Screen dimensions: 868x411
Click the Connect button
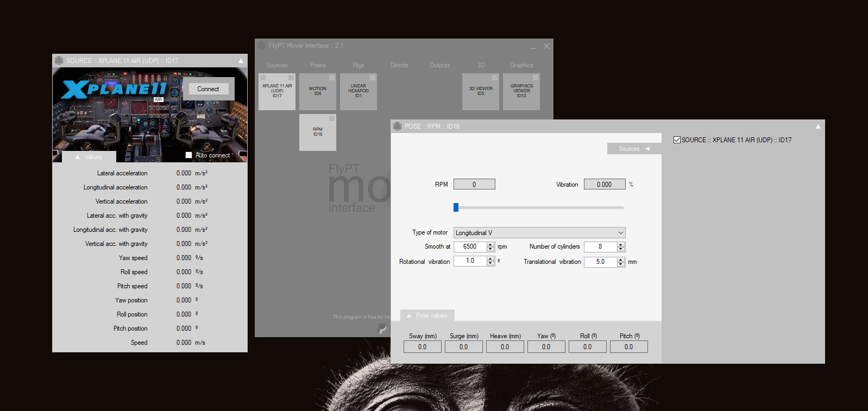point(208,89)
